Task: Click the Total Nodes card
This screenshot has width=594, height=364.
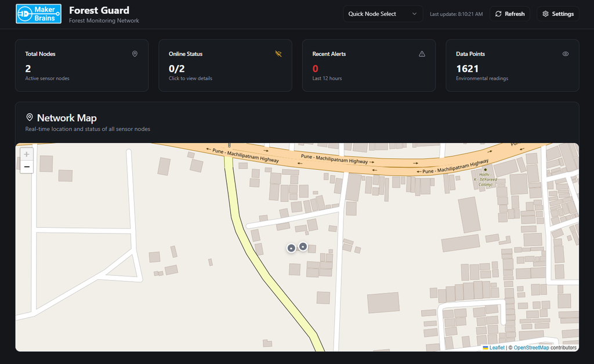Action: pyautogui.click(x=81, y=65)
